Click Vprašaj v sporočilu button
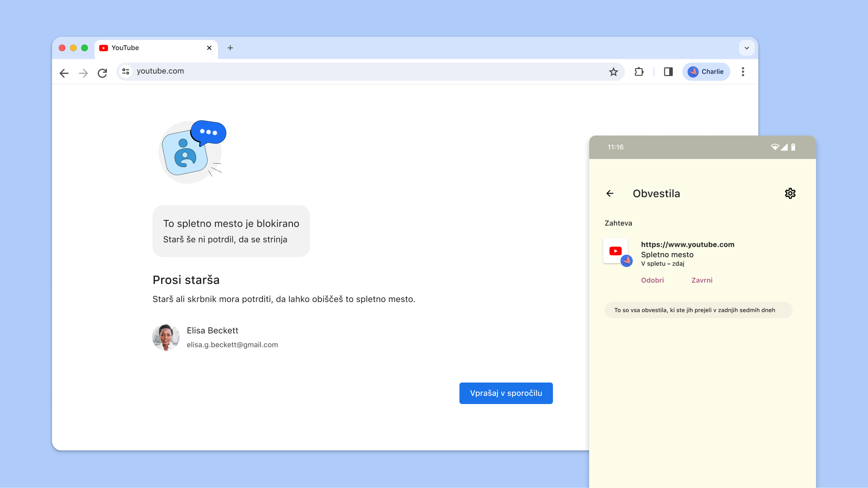The height and width of the screenshot is (488, 868). [x=506, y=393]
